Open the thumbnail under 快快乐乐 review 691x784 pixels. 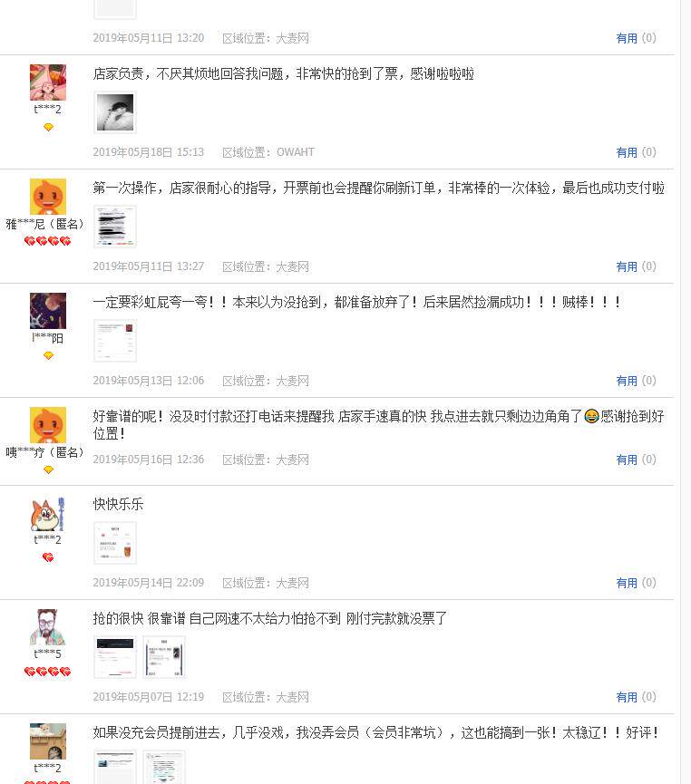(x=115, y=543)
